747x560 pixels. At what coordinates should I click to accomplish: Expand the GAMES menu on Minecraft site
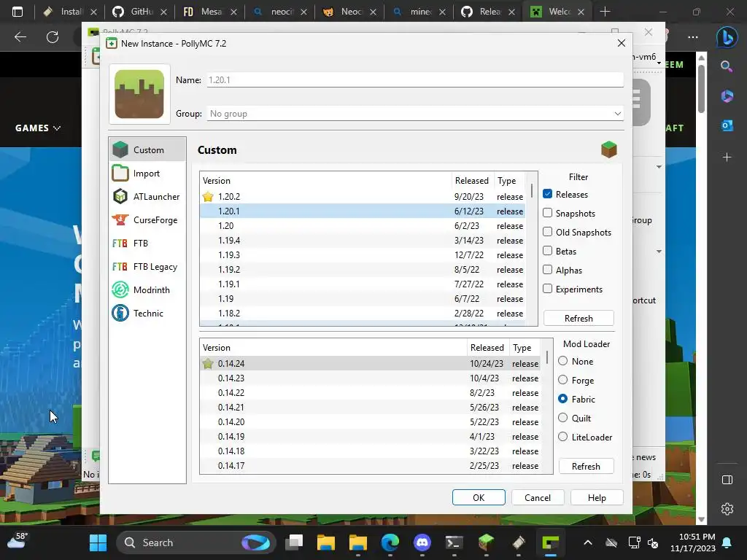point(38,128)
